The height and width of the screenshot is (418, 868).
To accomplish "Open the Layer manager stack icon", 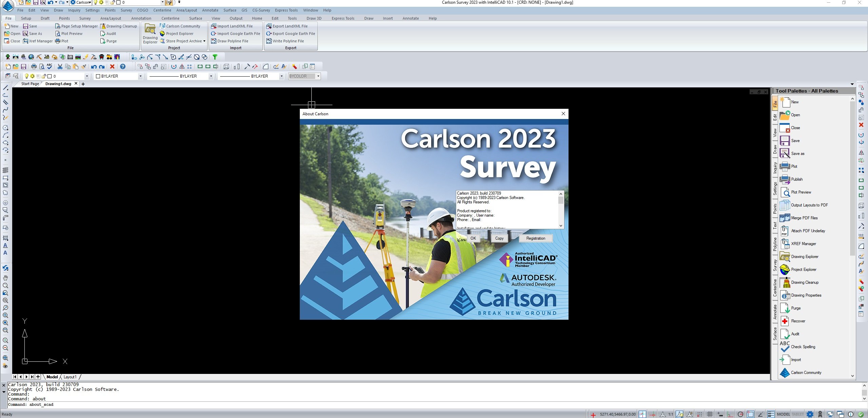I will pos(7,76).
